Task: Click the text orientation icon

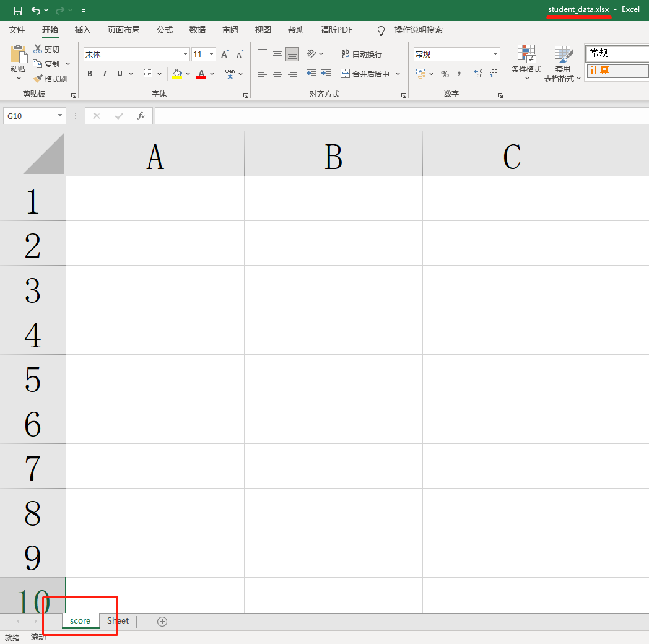Action: click(x=311, y=54)
